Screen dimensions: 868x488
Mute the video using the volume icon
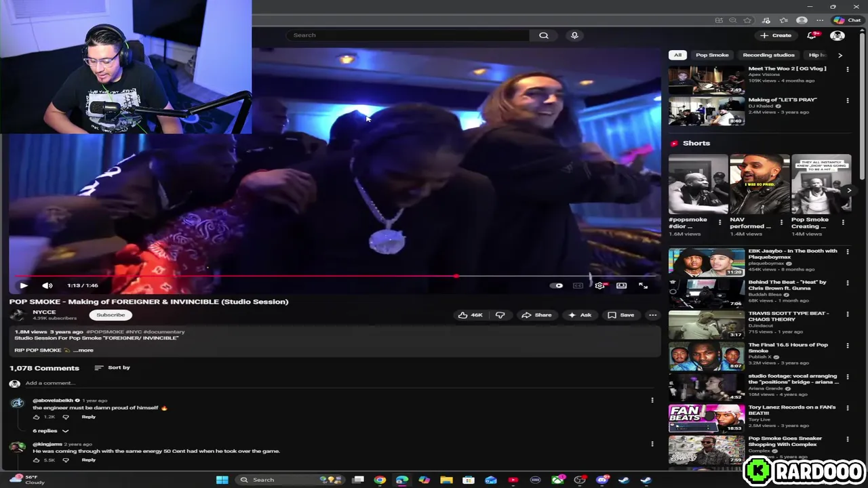pos(47,285)
